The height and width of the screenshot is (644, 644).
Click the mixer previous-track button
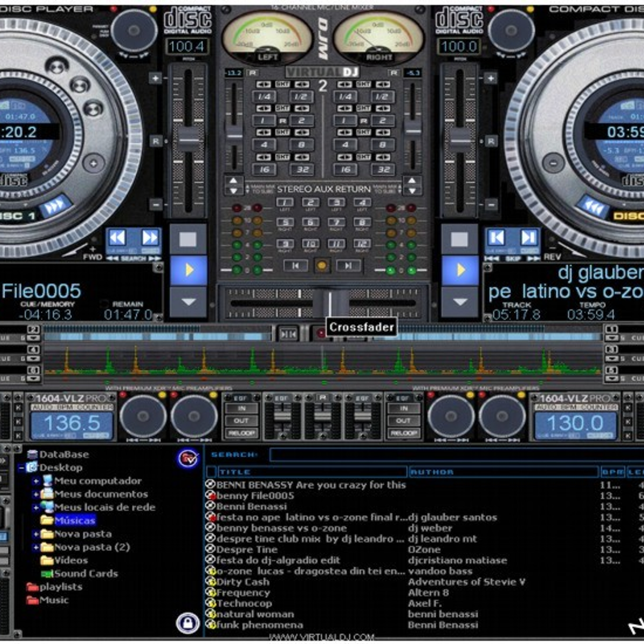(296, 265)
